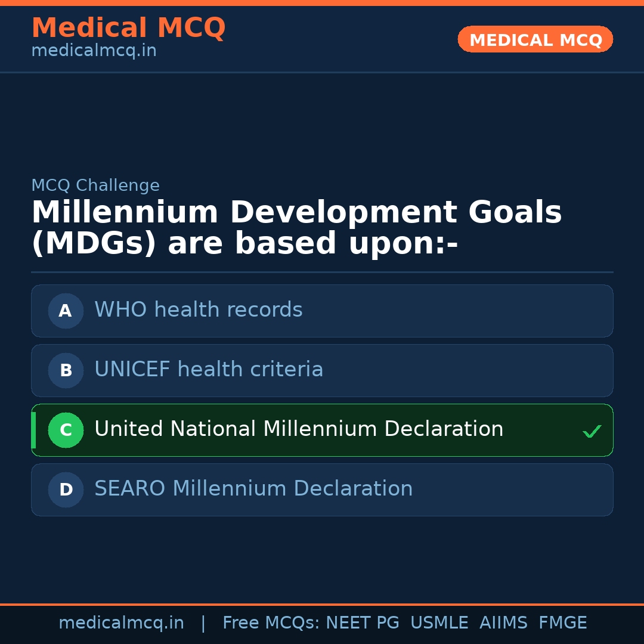This screenshot has width=644, height=644.
Task: Click the green C circle icon
Action: click(x=66, y=430)
